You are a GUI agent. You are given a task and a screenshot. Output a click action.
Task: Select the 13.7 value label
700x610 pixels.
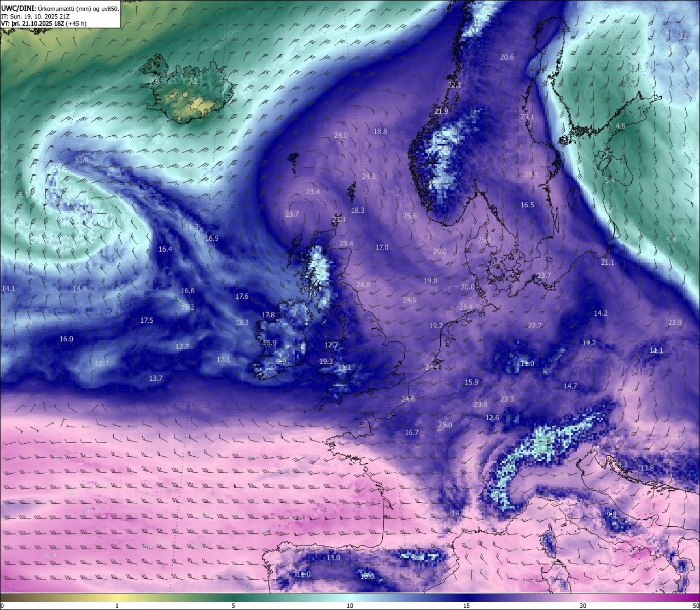[156, 378]
